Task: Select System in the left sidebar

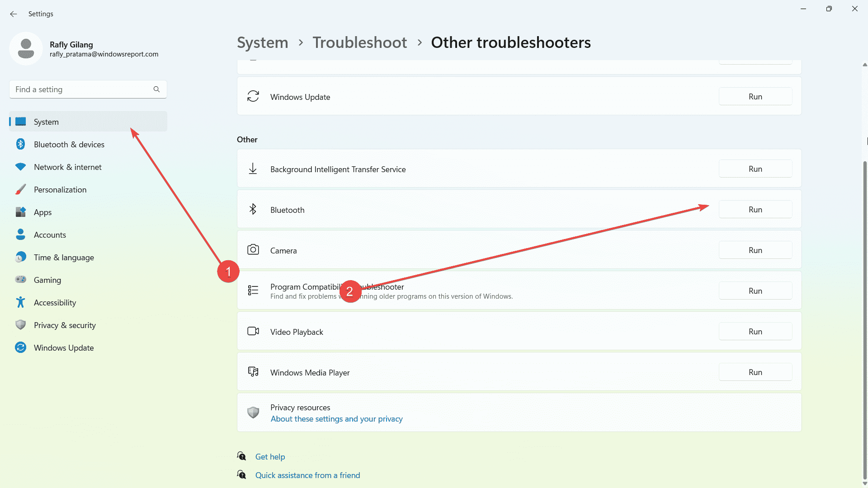Action: [46, 122]
